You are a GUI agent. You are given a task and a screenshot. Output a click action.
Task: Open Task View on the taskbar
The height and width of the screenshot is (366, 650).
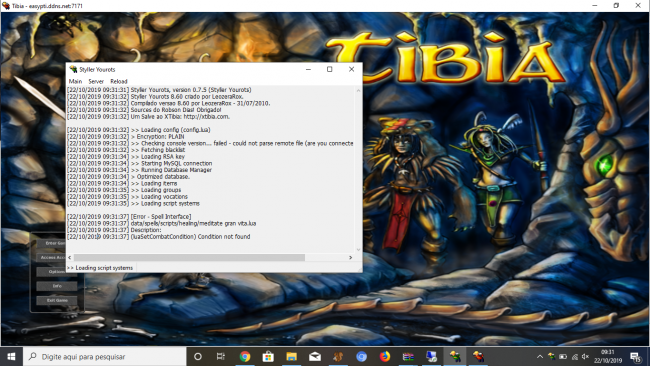pos(221,356)
